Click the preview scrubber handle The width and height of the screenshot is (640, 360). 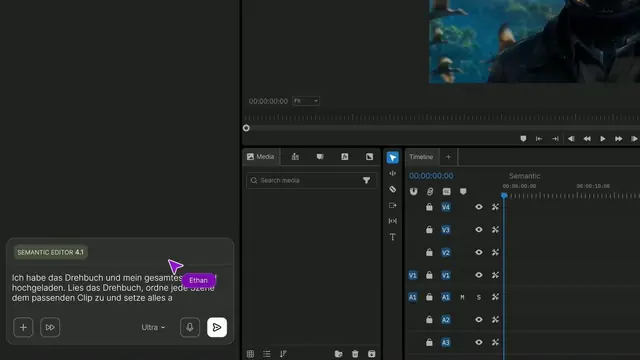(x=246, y=128)
